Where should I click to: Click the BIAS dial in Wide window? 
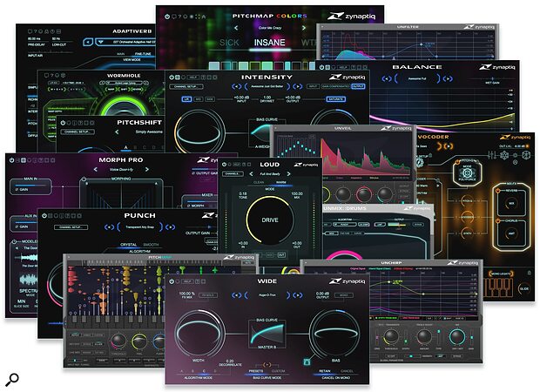334,335
